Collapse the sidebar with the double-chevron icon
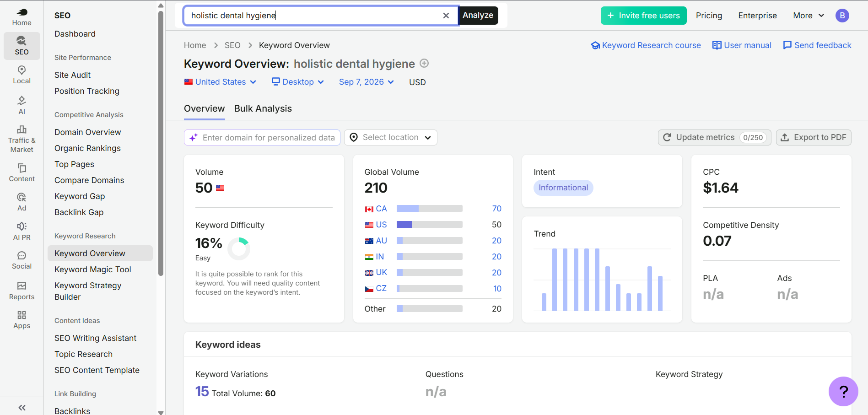Image resolution: width=868 pixels, height=415 pixels. [22, 407]
